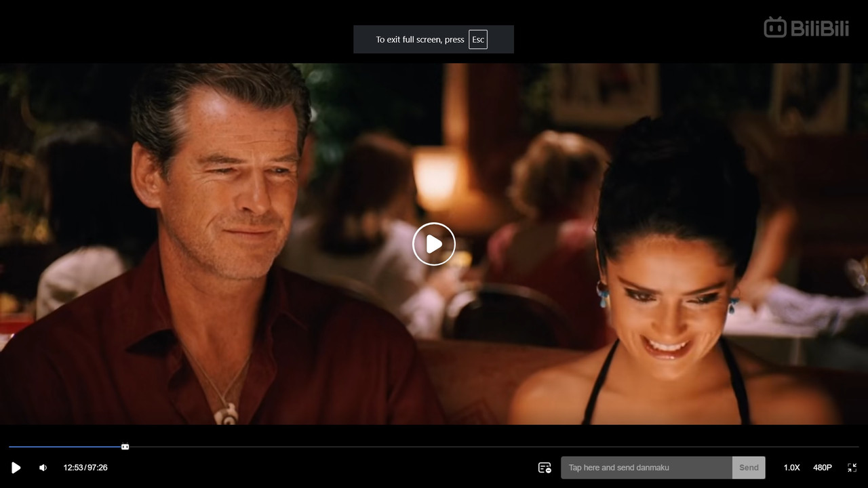Viewport: 868px width, 488px height.
Task: Click the Esc key hint box
Action: tap(478, 39)
